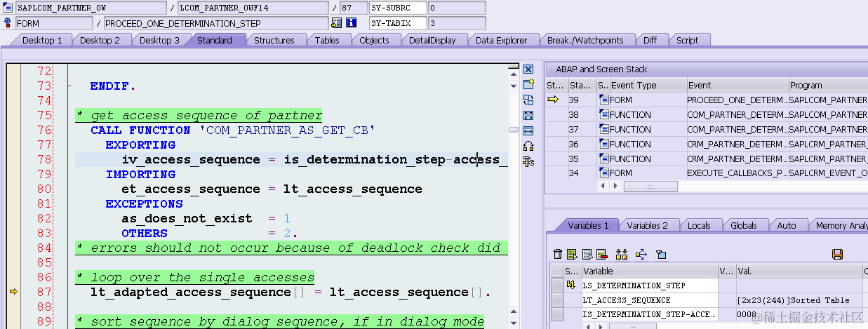Open the Objects tab

[374, 40]
